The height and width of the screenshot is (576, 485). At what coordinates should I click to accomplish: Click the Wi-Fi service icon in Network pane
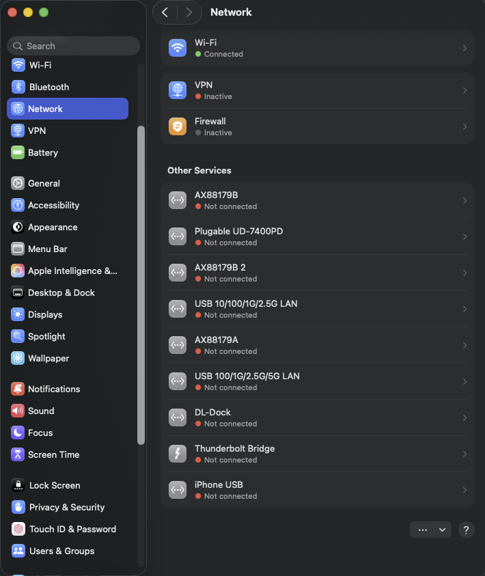pos(177,48)
